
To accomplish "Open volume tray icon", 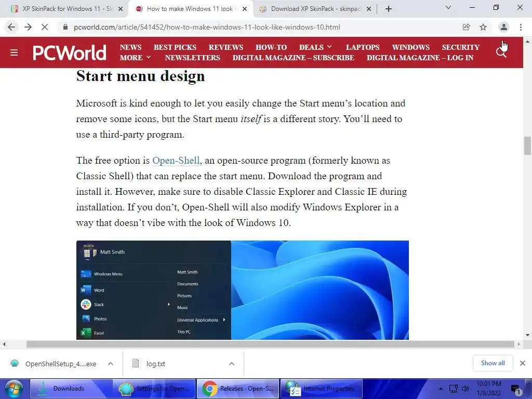I will pyautogui.click(x=465, y=389).
